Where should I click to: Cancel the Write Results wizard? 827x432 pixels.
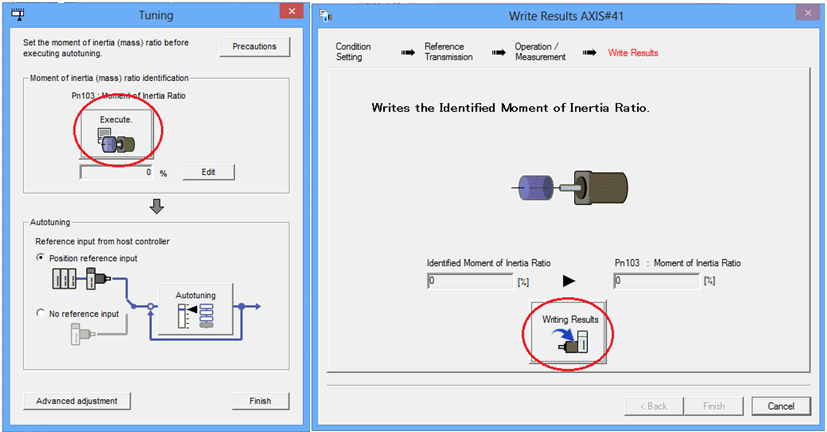pos(780,406)
